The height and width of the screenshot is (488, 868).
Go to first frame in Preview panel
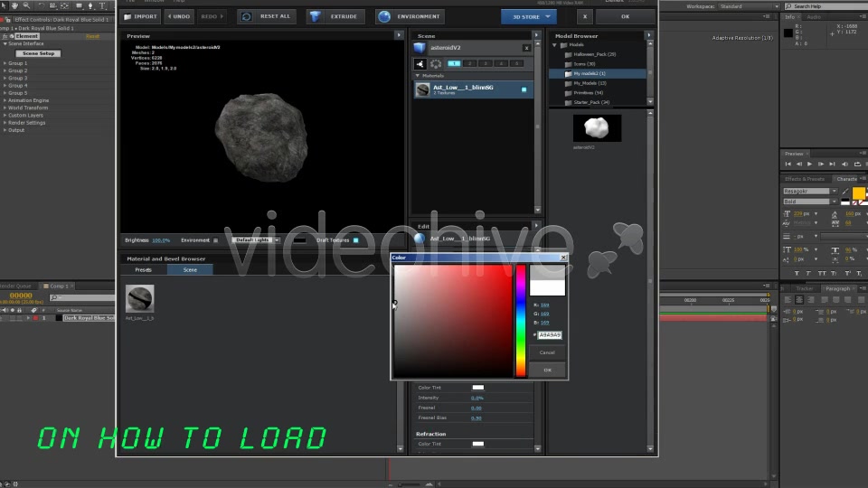click(x=788, y=164)
